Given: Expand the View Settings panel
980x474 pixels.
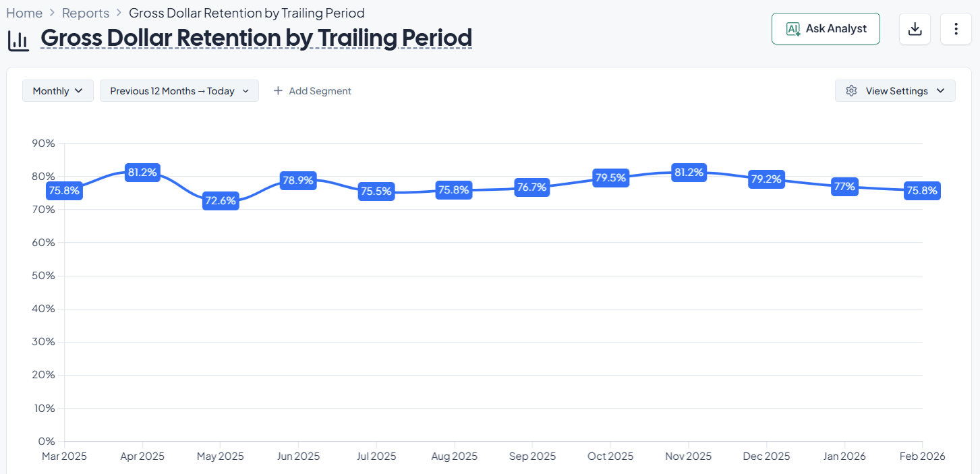Looking at the screenshot, I should (x=895, y=90).
